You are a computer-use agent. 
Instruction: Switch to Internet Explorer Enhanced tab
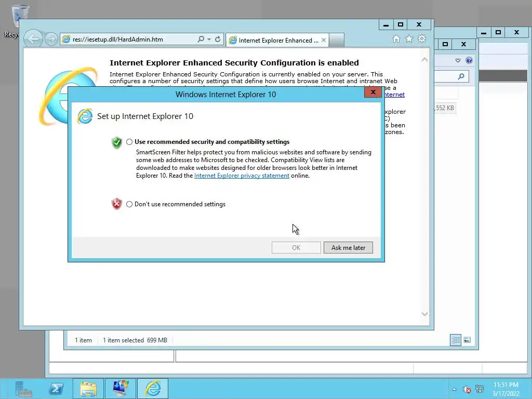276,41
